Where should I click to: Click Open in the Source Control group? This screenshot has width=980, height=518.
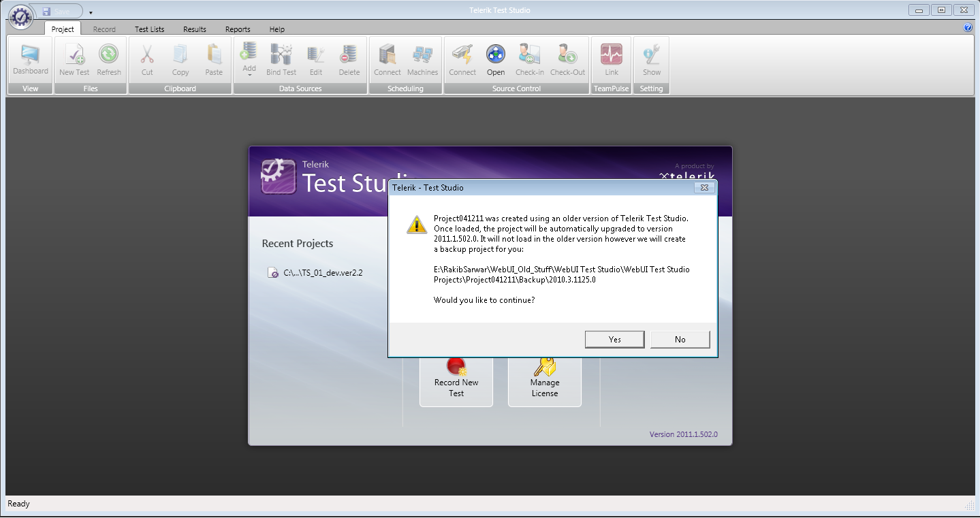pyautogui.click(x=496, y=60)
